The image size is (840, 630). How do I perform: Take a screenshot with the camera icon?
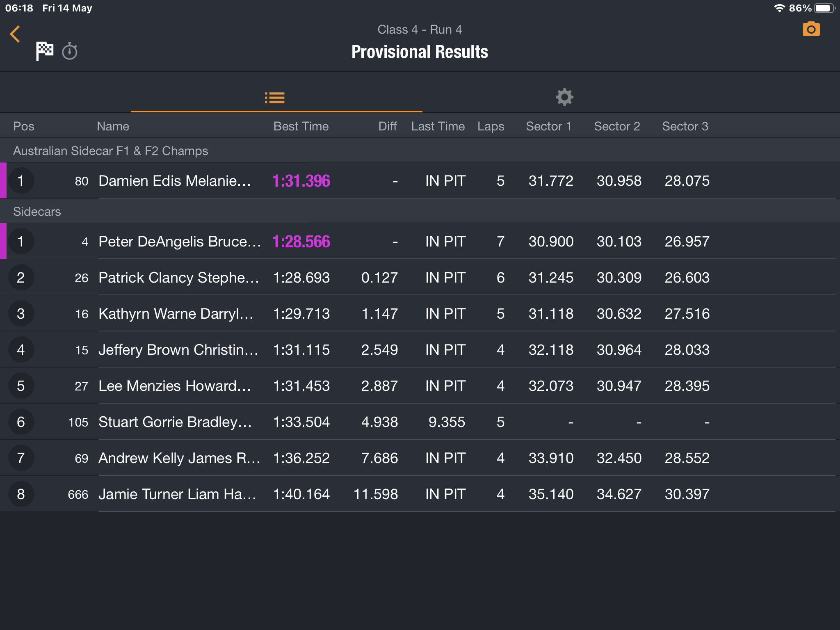[811, 29]
